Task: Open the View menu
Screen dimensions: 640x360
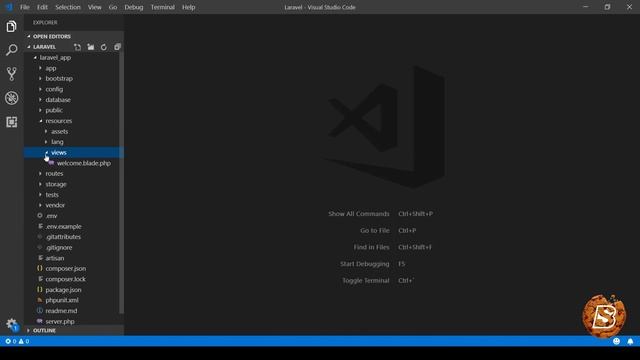Action: pos(94,7)
